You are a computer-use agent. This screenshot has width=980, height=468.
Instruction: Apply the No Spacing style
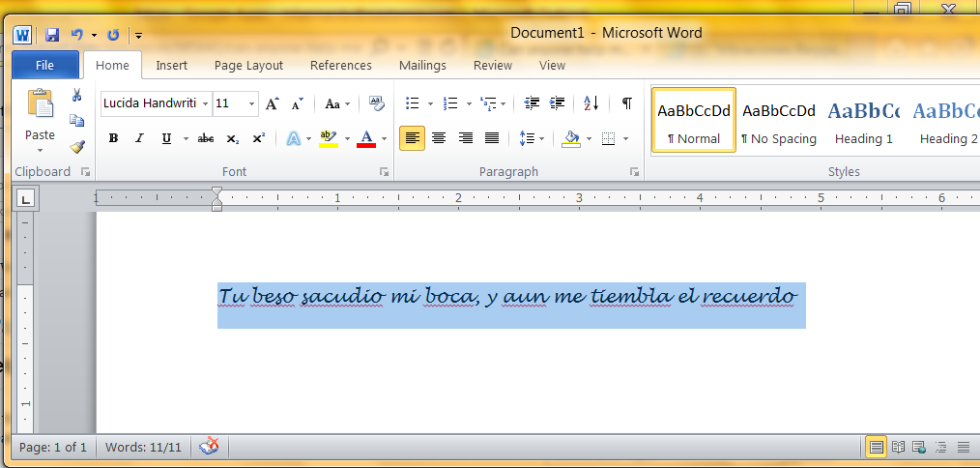[779, 120]
